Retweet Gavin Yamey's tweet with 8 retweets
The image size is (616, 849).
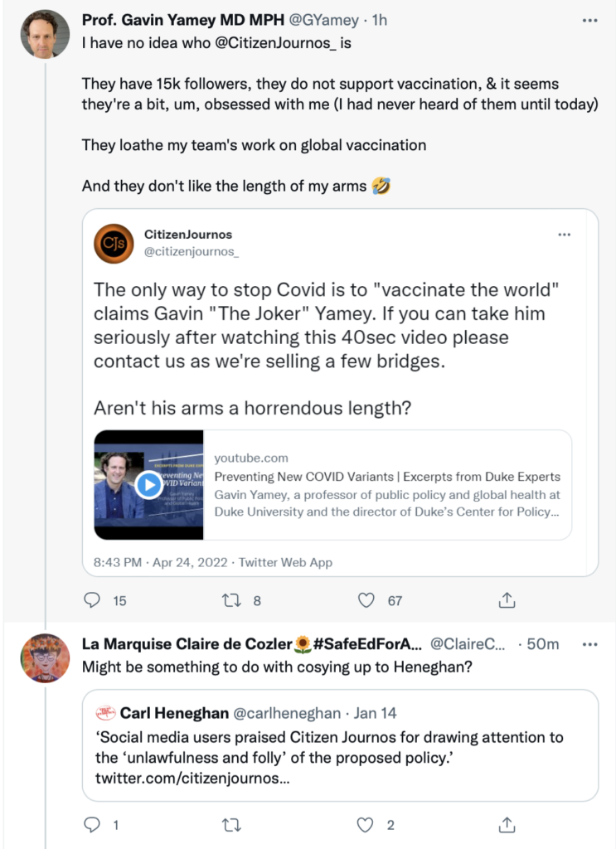(231, 600)
